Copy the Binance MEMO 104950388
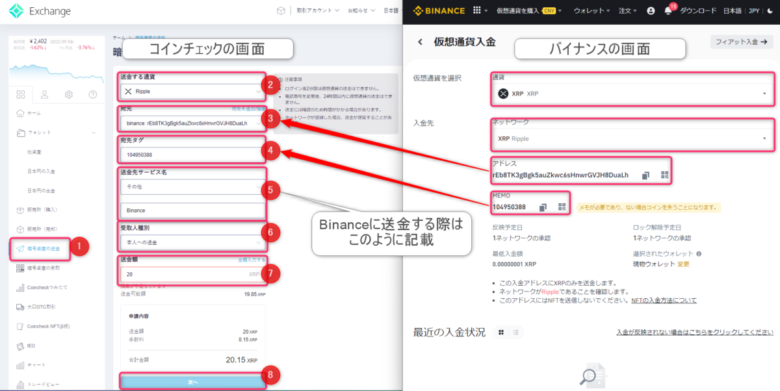The image size is (780, 391). 543,207
